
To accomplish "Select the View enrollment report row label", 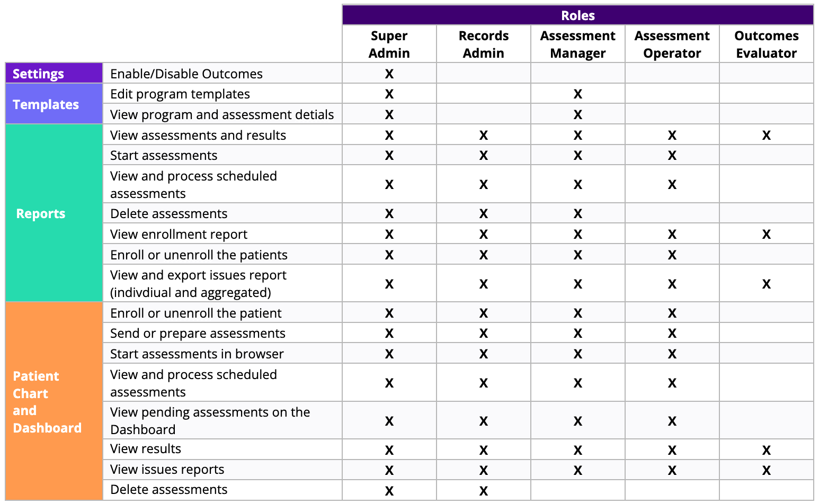I will click(179, 234).
